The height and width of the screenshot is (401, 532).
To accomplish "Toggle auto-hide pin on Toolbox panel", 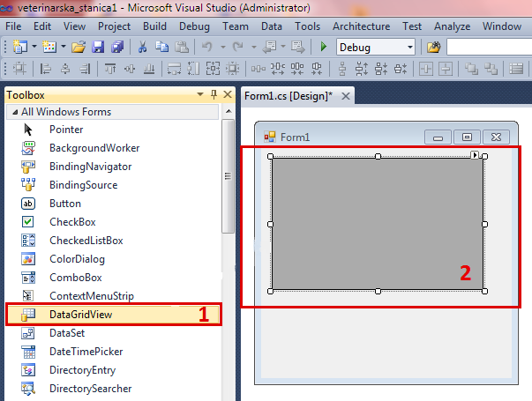I will 213,95.
